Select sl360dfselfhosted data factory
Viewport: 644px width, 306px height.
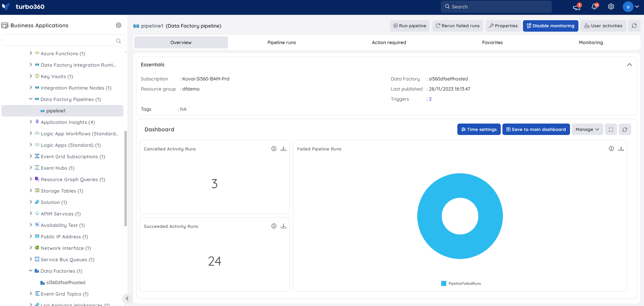point(66,282)
